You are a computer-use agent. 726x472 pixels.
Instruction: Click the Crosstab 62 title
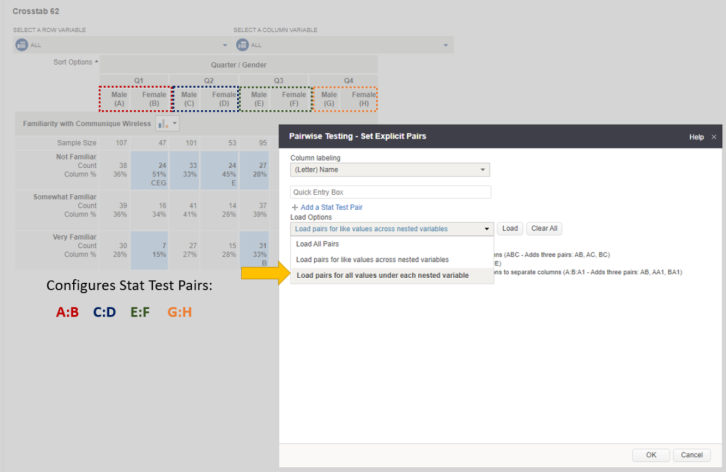point(36,11)
